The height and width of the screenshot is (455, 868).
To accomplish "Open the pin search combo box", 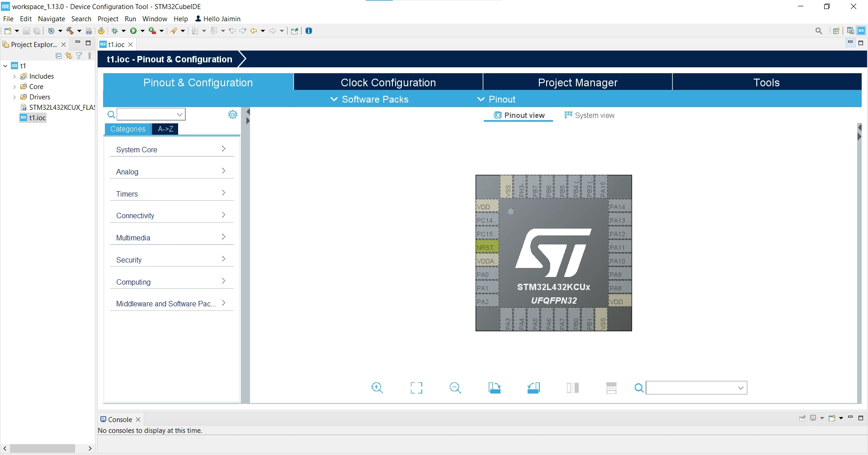I will coord(697,388).
